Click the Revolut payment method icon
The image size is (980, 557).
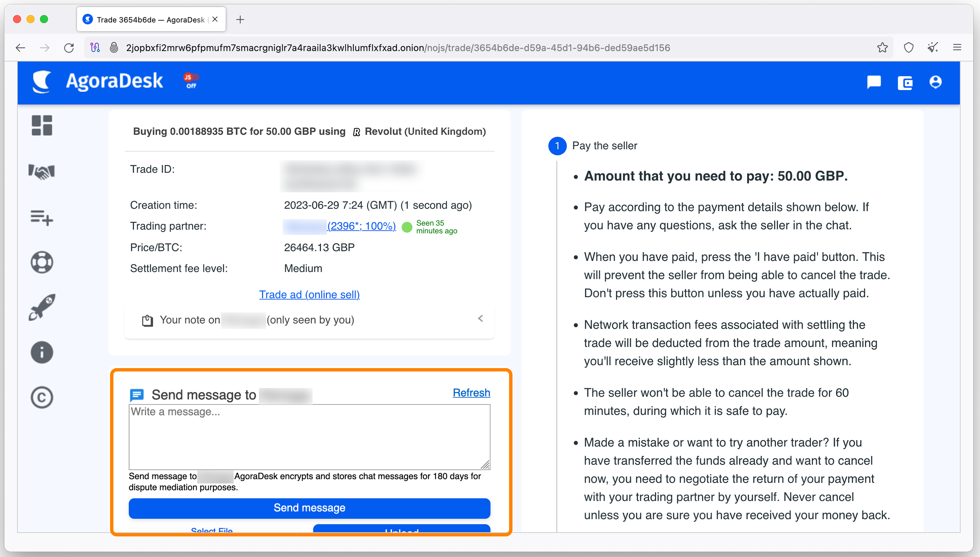(x=356, y=132)
